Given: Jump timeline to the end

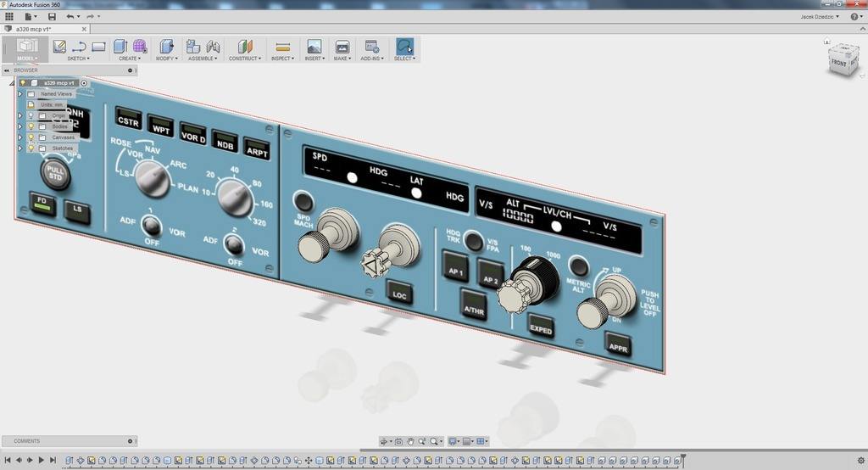Looking at the screenshot, I should [53, 460].
